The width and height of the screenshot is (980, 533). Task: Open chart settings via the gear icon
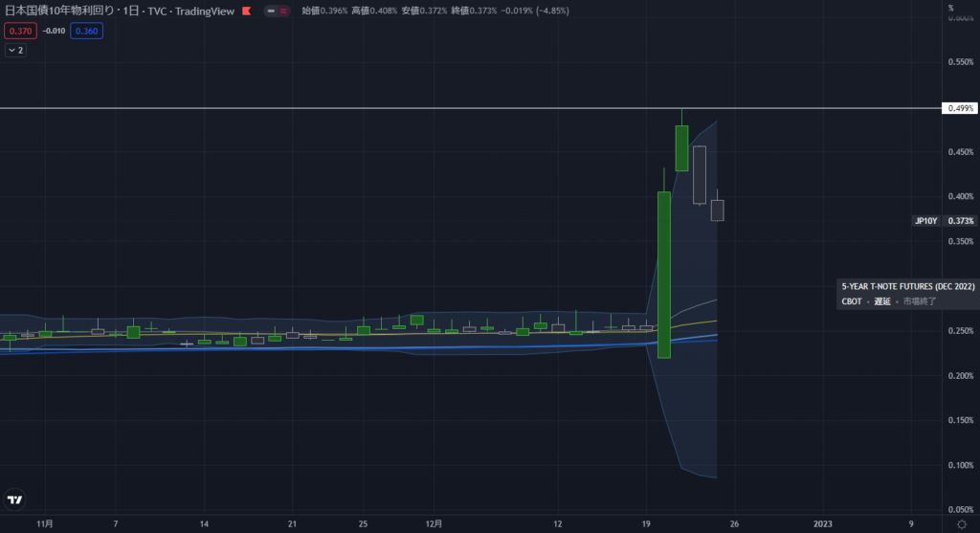click(x=961, y=524)
